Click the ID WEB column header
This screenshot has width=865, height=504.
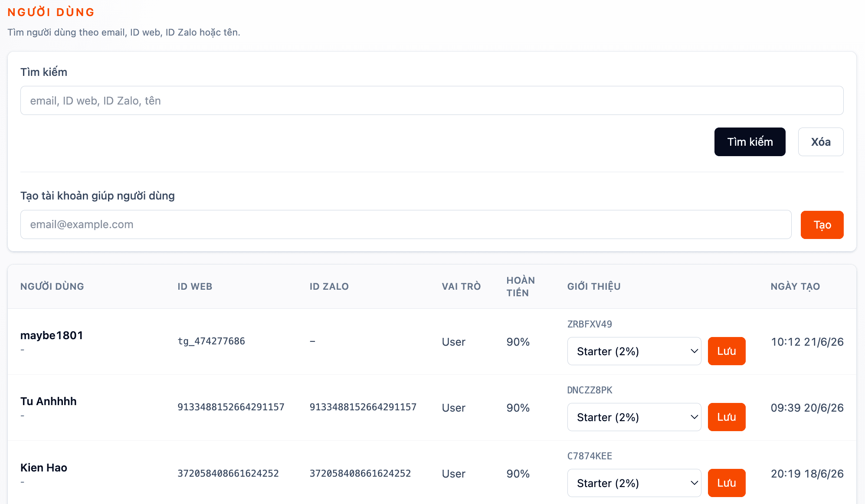point(195,286)
